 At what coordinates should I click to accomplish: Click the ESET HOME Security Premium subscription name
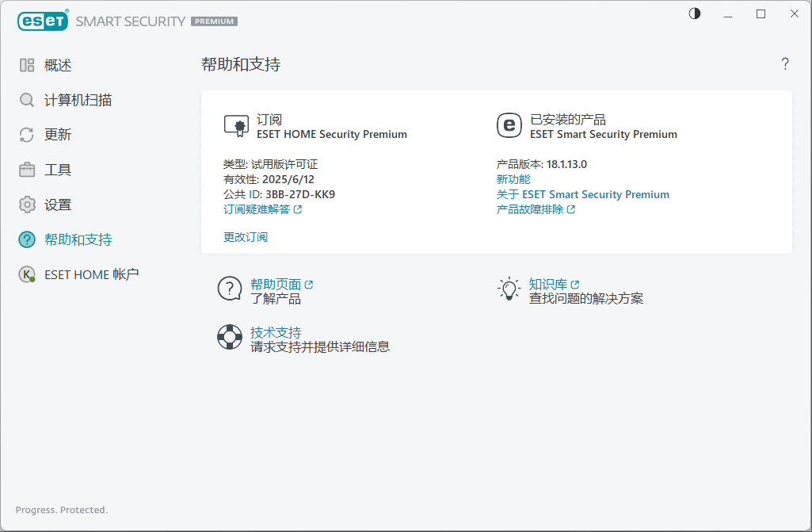pyautogui.click(x=332, y=134)
